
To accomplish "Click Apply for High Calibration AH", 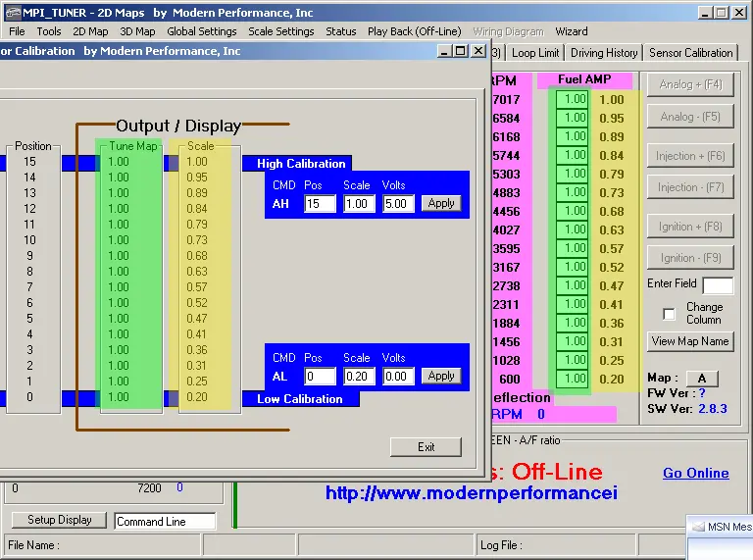I will coord(441,203).
